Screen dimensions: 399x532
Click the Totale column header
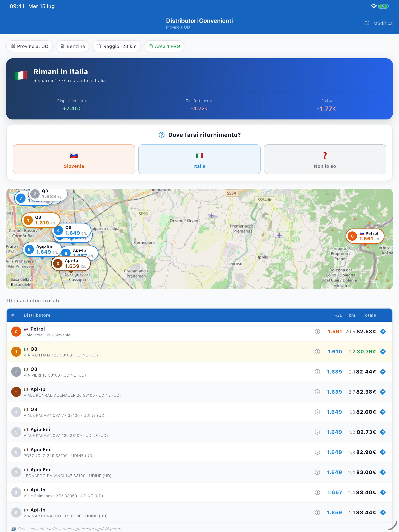[369, 315]
